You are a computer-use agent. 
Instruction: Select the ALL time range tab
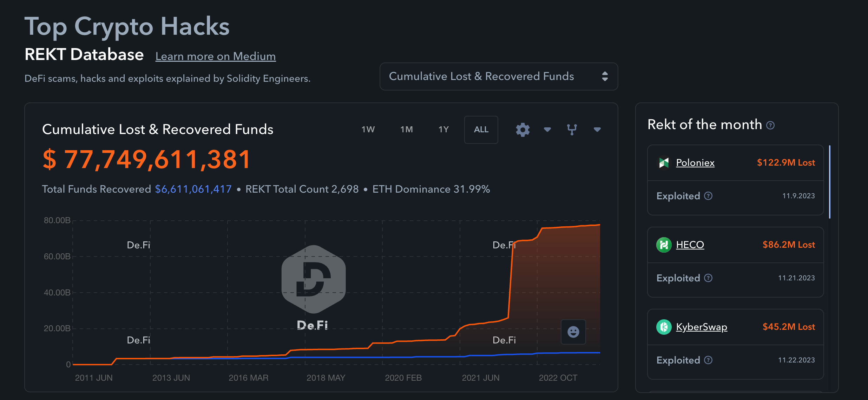481,129
